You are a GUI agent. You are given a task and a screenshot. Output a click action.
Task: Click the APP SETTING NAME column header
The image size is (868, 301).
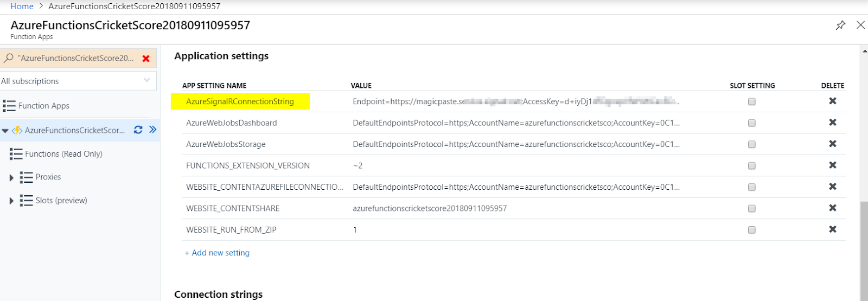pos(214,86)
